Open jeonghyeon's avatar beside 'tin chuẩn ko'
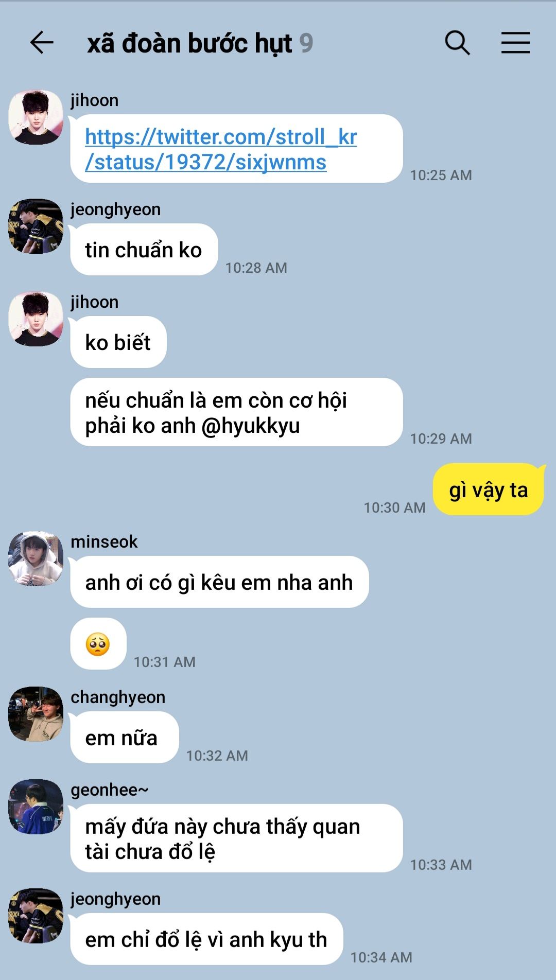The image size is (556, 980). (x=36, y=226)
